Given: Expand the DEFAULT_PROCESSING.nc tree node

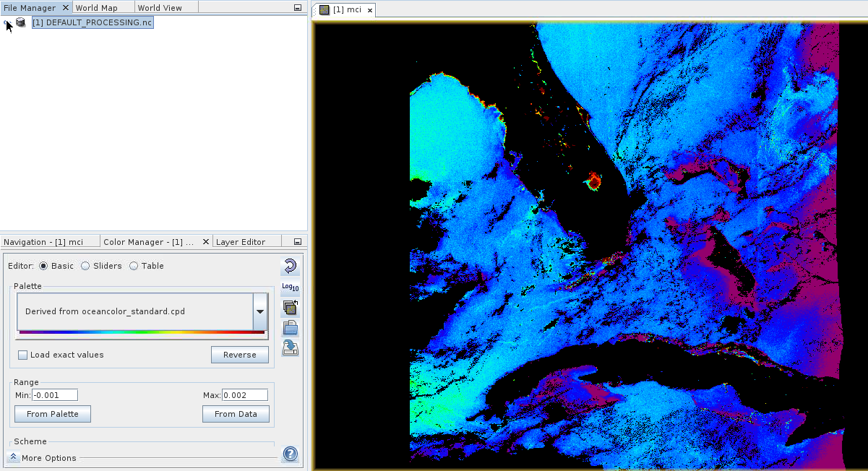Looking at the screenshot, I should point(7,22).
